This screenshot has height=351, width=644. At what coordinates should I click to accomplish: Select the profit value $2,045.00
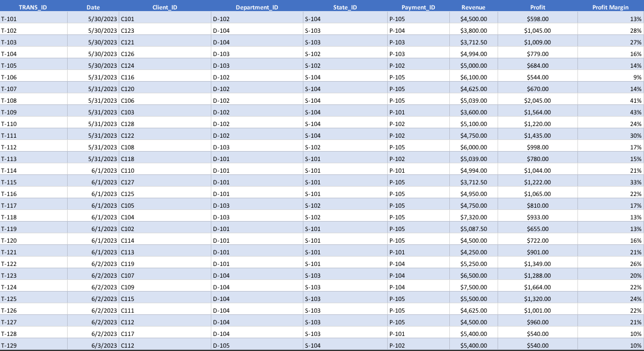pyautogui.click(x=537, y=101)
